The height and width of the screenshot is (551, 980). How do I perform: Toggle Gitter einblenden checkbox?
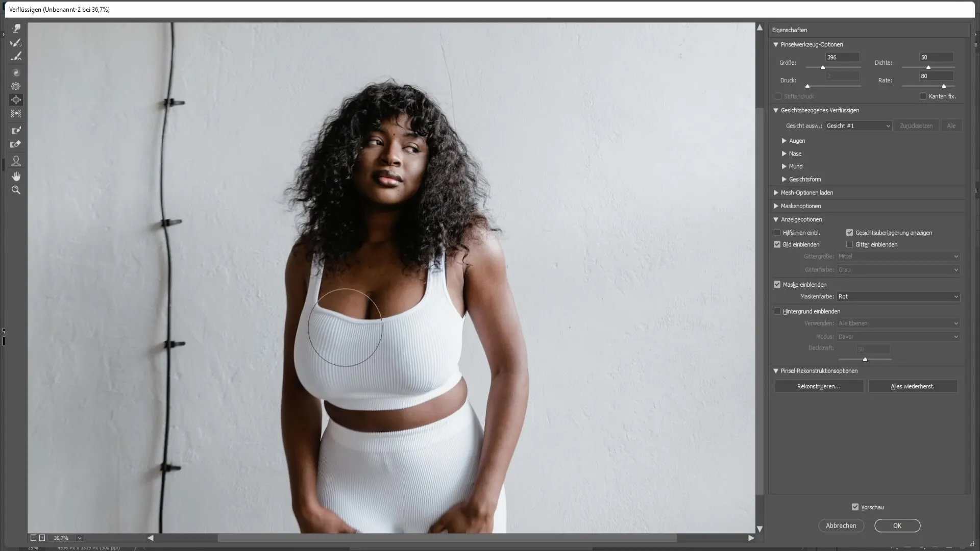point(849,244)
